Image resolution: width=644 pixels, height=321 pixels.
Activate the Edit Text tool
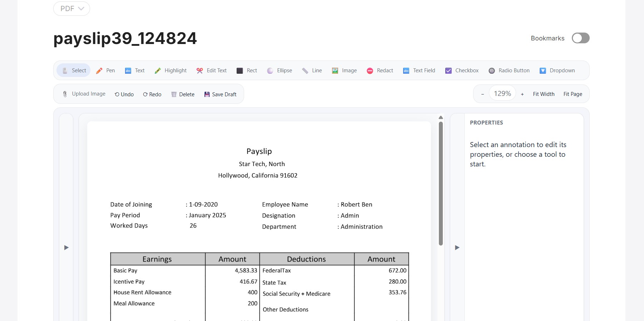[212, 70]
